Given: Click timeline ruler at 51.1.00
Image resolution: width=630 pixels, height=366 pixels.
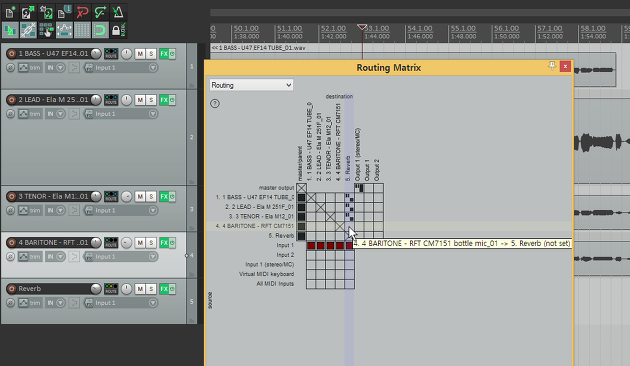Looking at the screenshot, I should 290,29.
